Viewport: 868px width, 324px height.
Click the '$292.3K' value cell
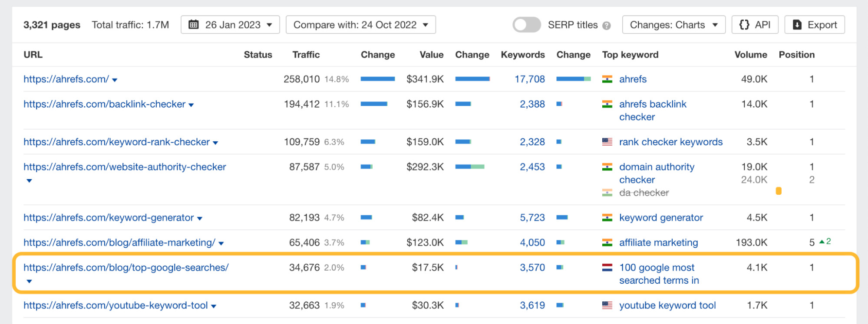[x=425, y=167]
